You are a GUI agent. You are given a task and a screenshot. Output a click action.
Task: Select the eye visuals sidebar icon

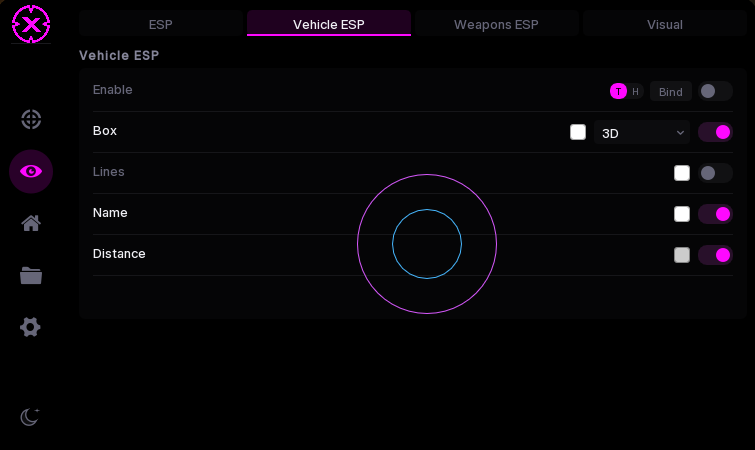[31, 171]
